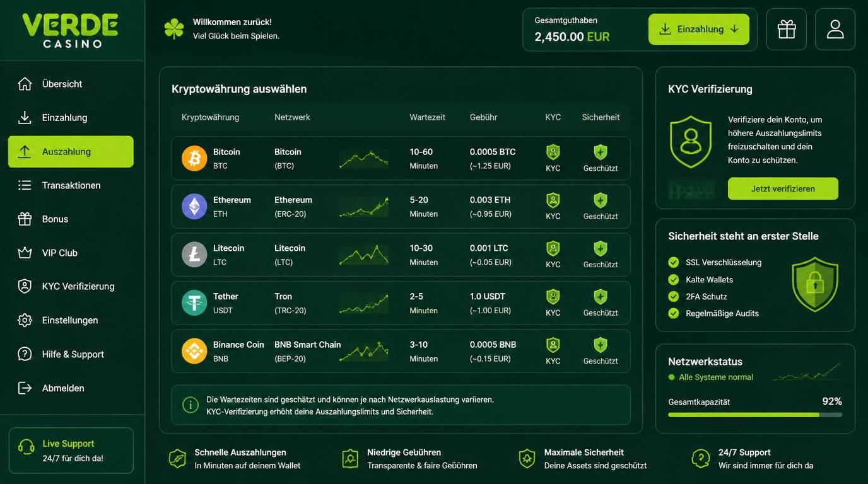Image resolution: width=868 pixels, height=484 pixels.
Task: Click the Gebühr column header
Action: point(484,117)
